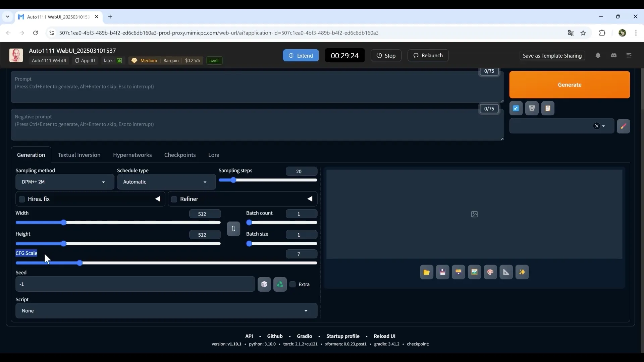Enable the Hires. fix checkbox
This screenshot has width=644, height=362.
pyautogui.click(x=22, y=199)
